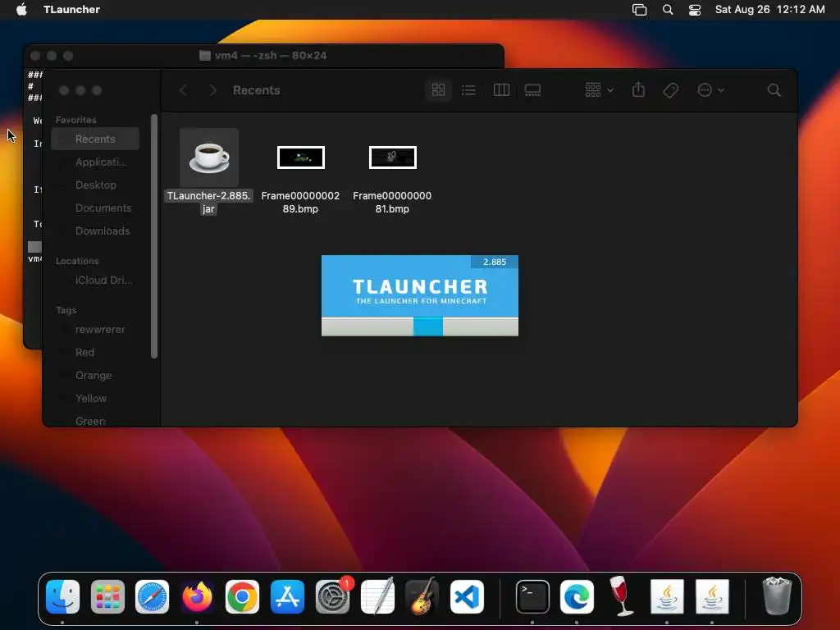Select the Frame0000000289.bmp thumbnail

300,157
